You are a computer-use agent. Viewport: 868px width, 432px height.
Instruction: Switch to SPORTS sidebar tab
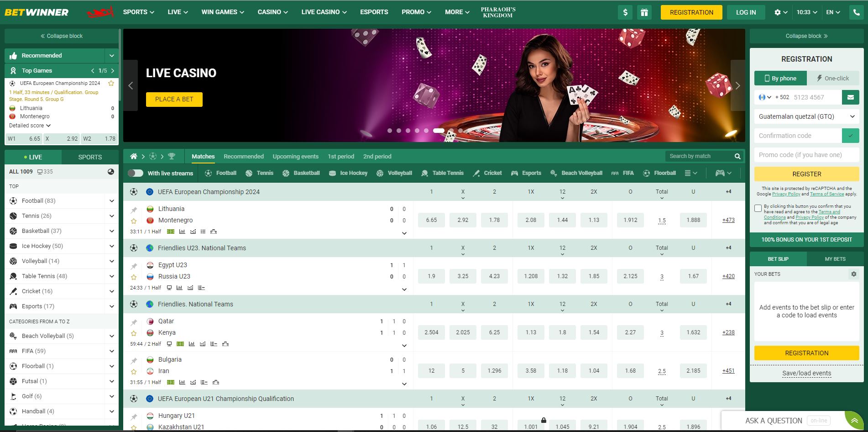[x=90, y=157]
